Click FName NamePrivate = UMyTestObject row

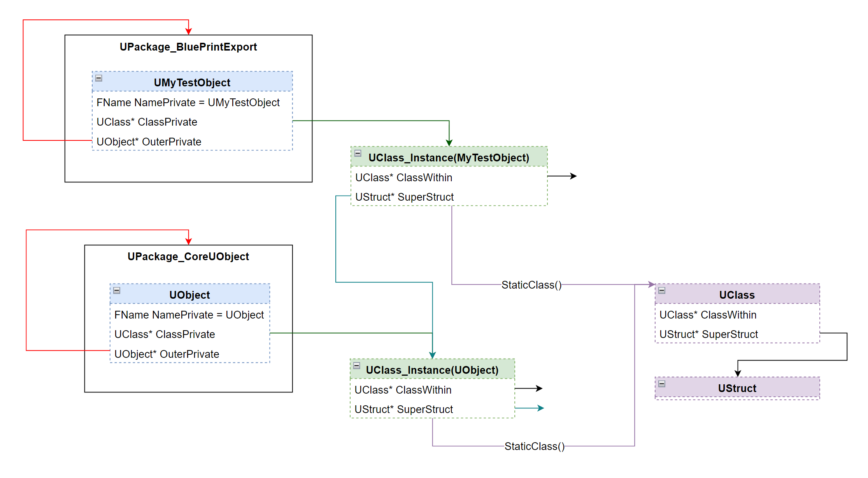click(x=188, y=103)
